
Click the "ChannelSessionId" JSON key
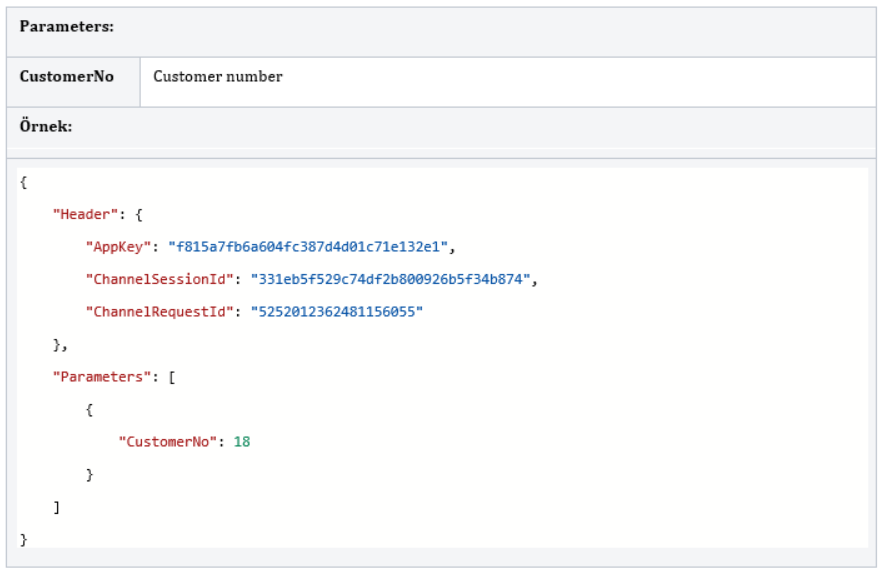click(160, 280)
